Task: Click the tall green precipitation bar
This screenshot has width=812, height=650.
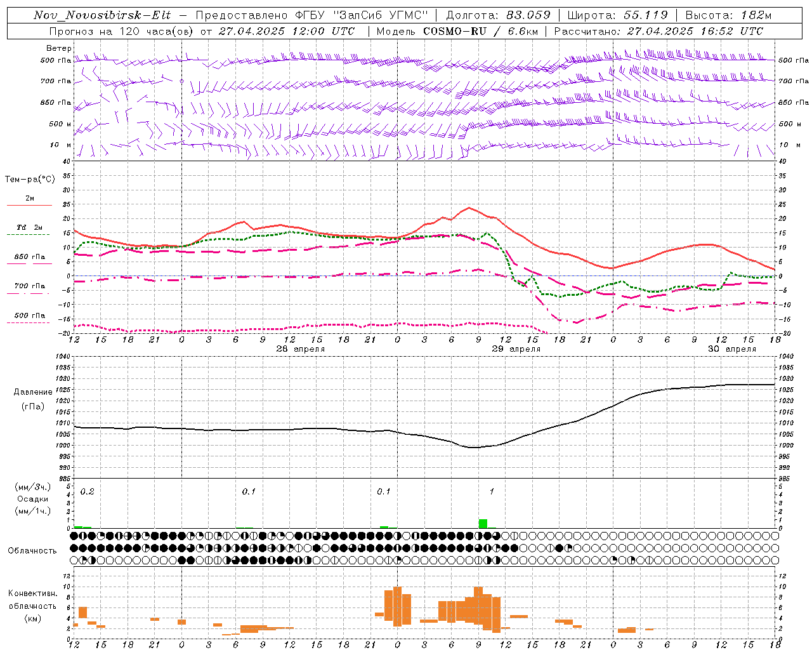Action: [483, 524]
